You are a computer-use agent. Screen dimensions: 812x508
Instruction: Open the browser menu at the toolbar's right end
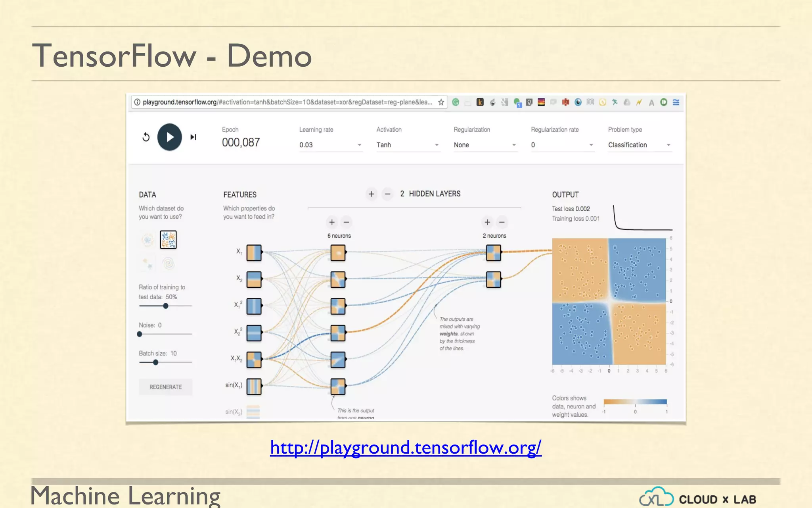[676, 102]
